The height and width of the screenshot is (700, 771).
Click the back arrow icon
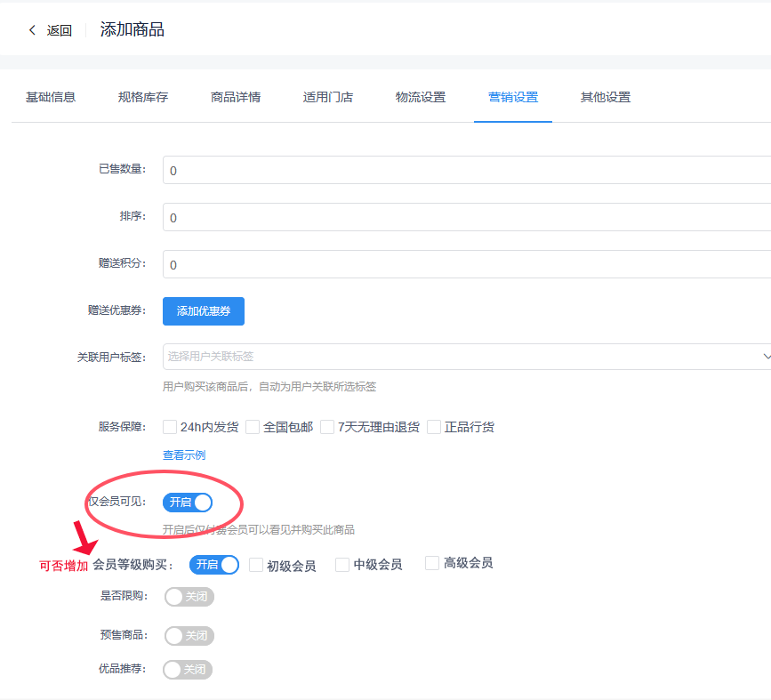33,30
